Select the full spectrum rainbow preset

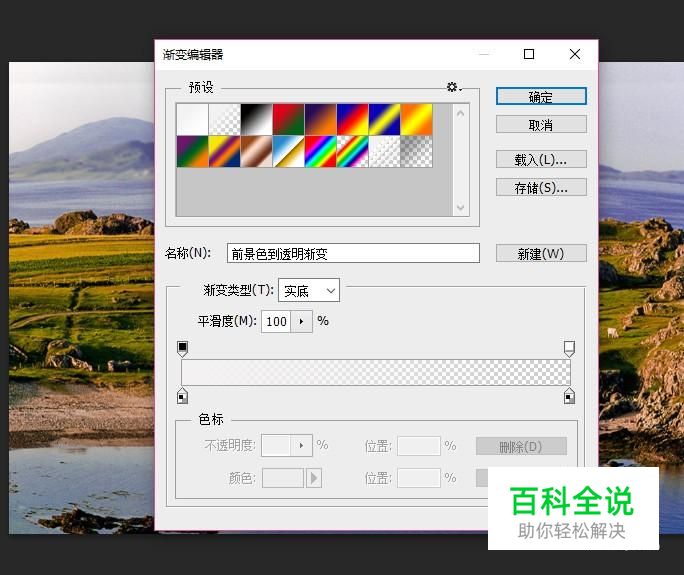coord(321,151)
